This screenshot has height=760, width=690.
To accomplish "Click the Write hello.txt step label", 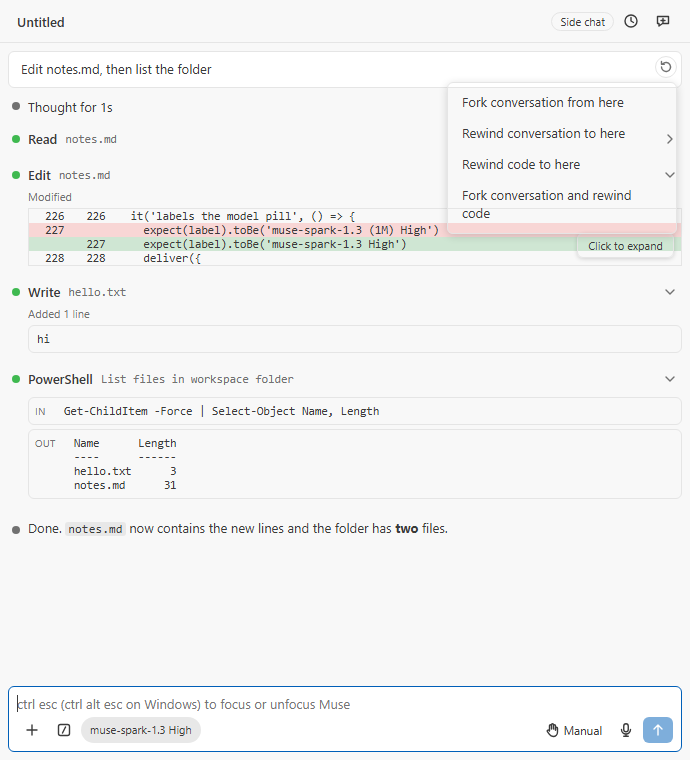I will (77, 292).
